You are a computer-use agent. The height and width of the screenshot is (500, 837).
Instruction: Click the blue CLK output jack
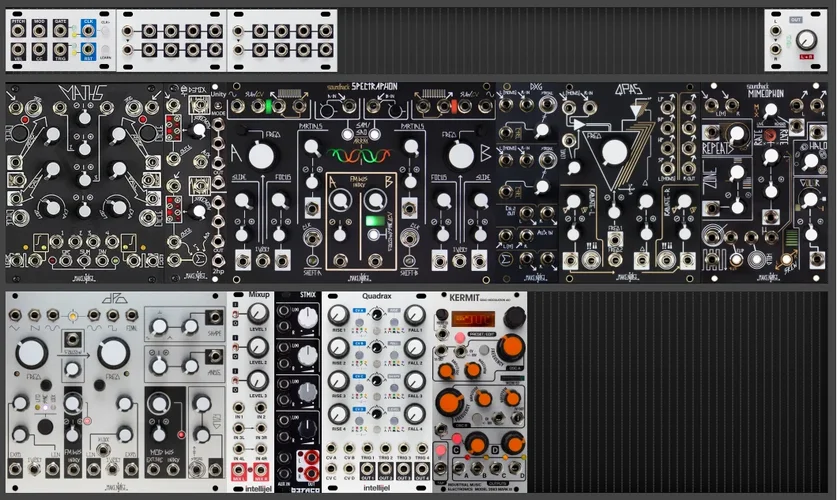87,30
